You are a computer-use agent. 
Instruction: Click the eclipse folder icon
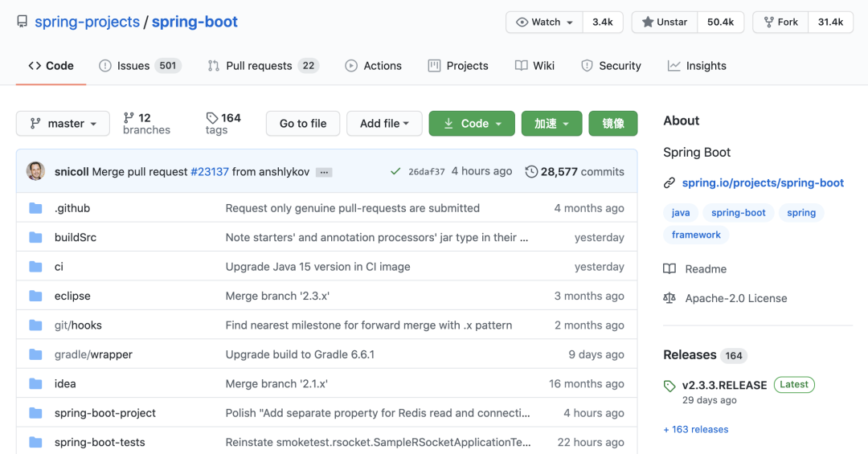pyautogui.click(x=35, y=297)
